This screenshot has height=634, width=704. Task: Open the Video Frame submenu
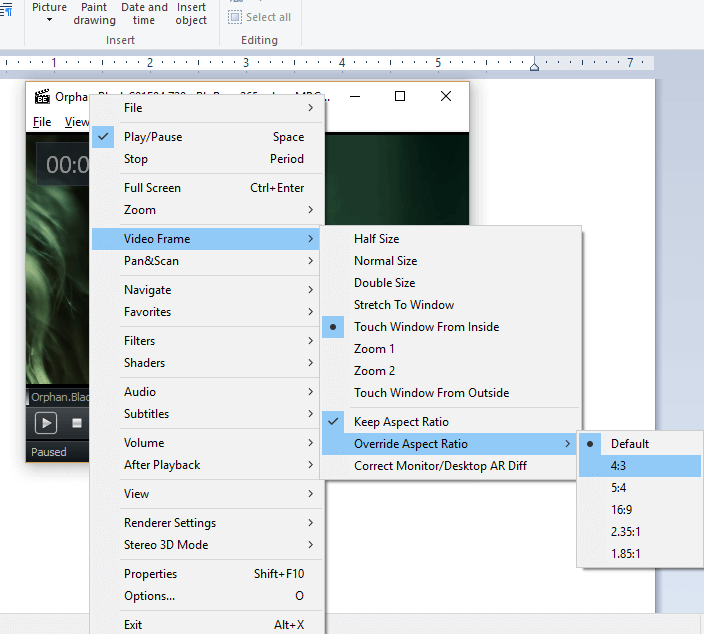tap(206, 239)
